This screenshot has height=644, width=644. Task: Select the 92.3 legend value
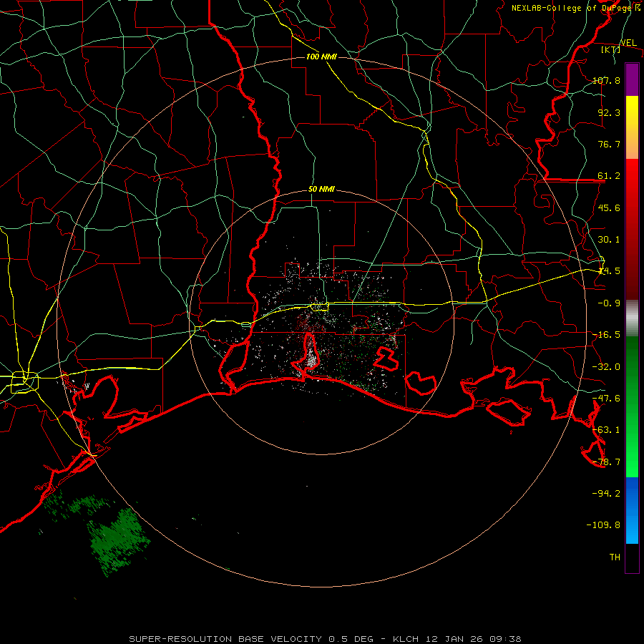[x=609, y=112]
